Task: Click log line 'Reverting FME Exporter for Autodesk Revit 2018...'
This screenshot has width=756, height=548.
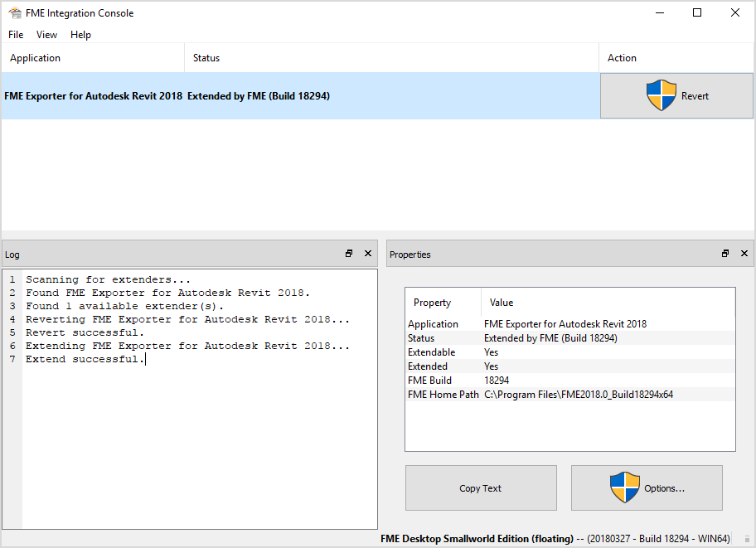Action: (x=187, y=319)
